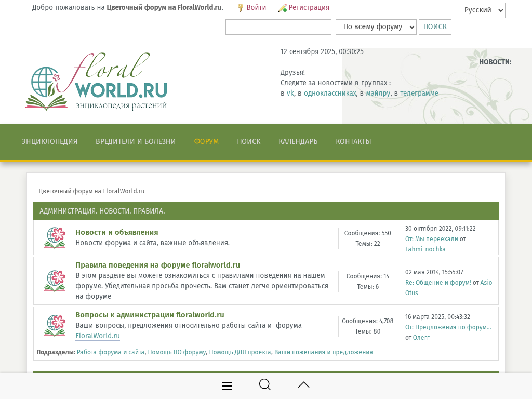Click the Новости и объявления board icon
This screenshot has height=399, width=532.
point(55,238)
